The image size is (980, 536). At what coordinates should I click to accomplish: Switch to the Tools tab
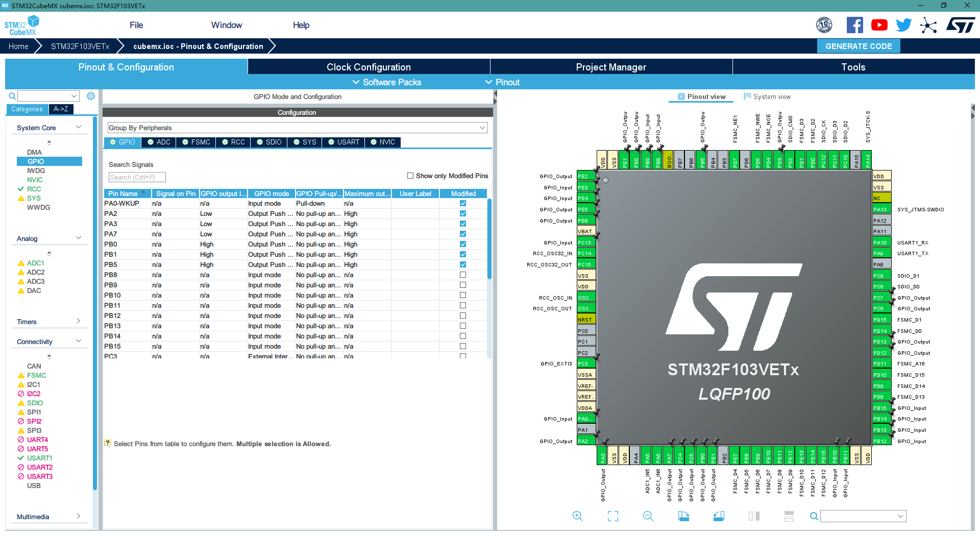coord(853,67)
